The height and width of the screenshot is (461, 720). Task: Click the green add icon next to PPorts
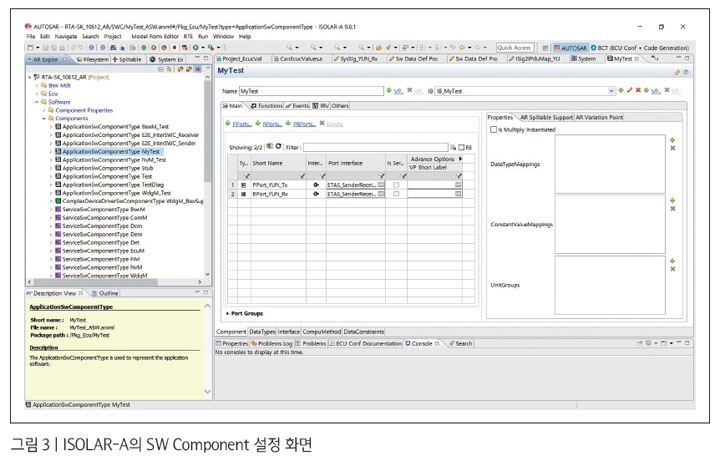[228, 124]
